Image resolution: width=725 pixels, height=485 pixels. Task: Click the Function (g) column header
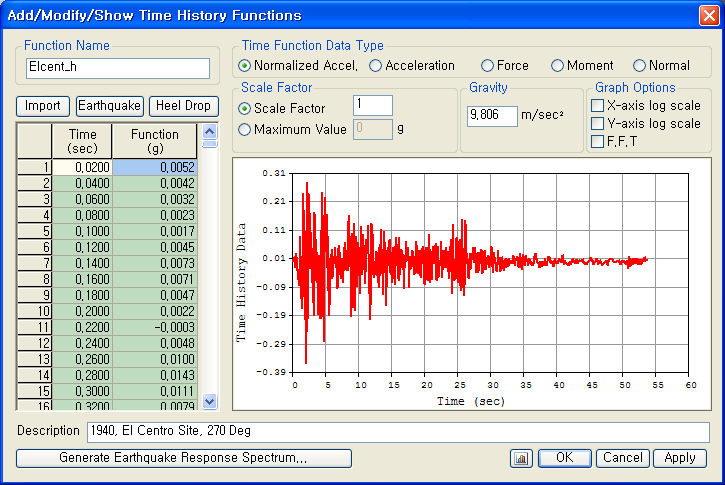155,141
